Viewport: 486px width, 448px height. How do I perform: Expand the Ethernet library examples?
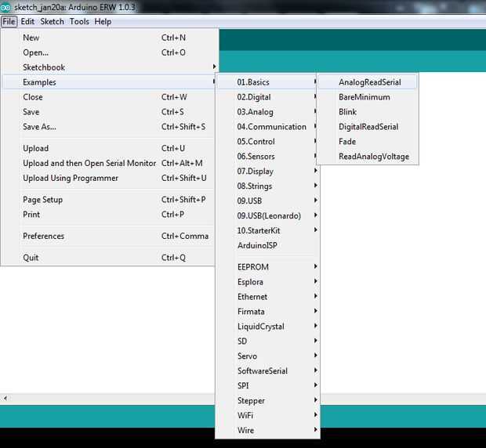(267, 297)
